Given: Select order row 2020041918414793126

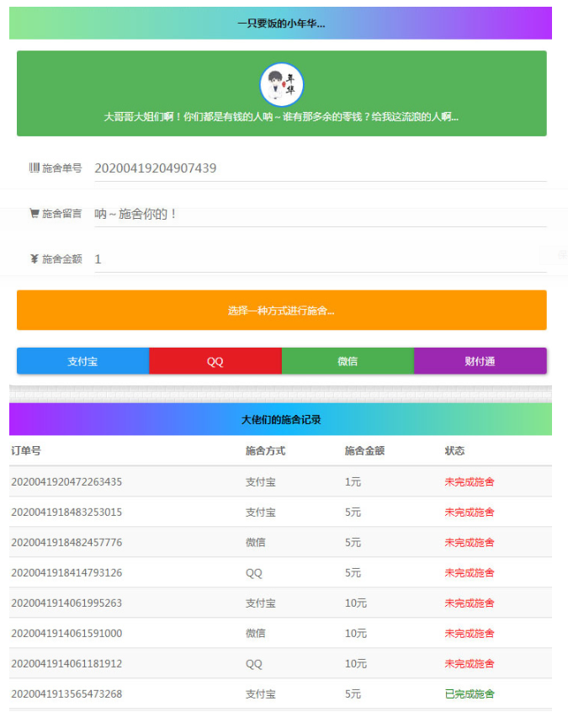Looking at the screenshot, I should click(66, 572).
